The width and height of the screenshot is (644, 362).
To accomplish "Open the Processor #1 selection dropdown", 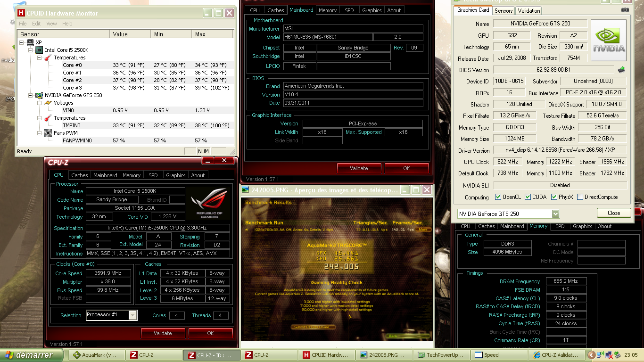I will [132, 315].
